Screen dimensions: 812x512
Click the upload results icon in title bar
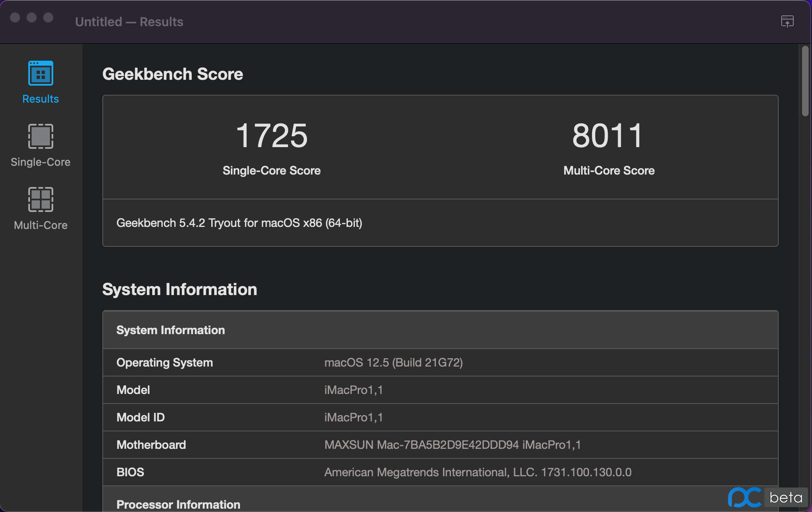tap(787, 21)
